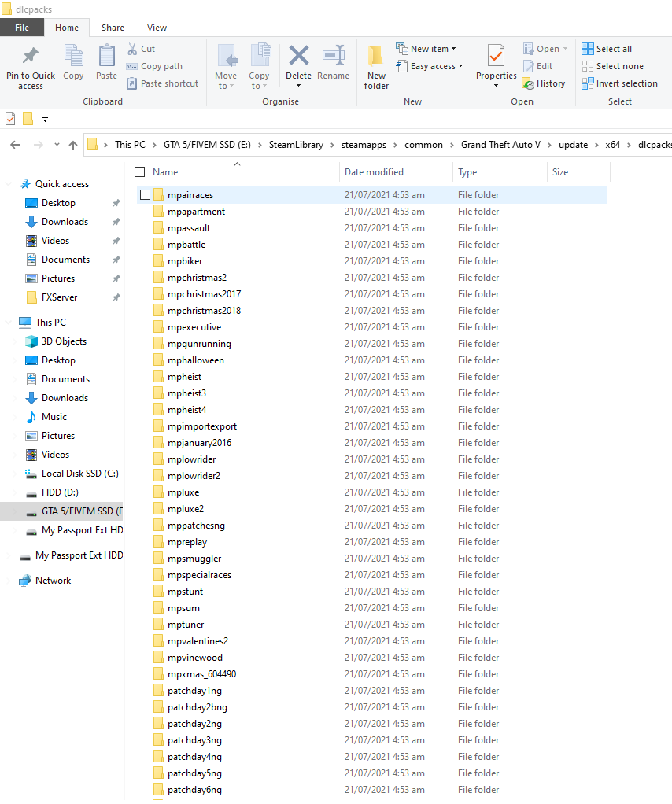Click Paste shortcut in ribbon
Viewport: 672px width, 804px height.
[163, 83]
